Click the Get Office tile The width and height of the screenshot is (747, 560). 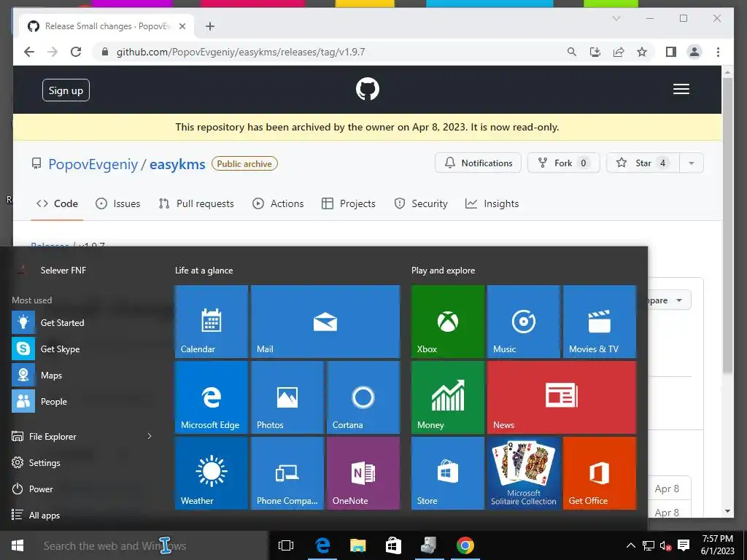(x=600, y=472)
